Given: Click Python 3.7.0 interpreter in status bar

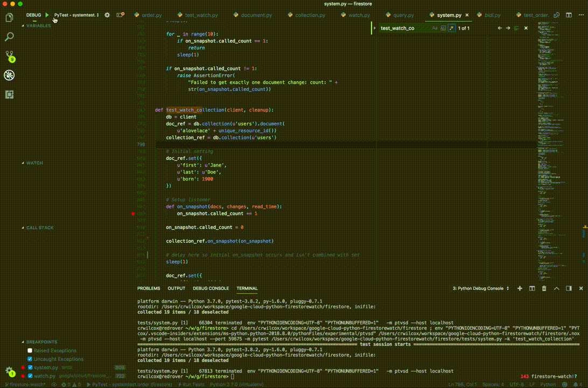Looking at the screenshot, I should point(236,385).
